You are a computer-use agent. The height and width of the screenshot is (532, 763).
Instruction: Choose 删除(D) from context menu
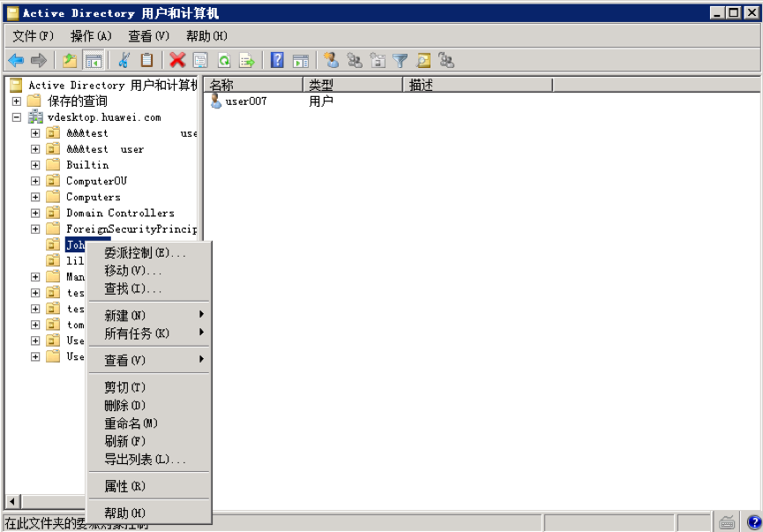pyautogui.click(x=149, y=405)
